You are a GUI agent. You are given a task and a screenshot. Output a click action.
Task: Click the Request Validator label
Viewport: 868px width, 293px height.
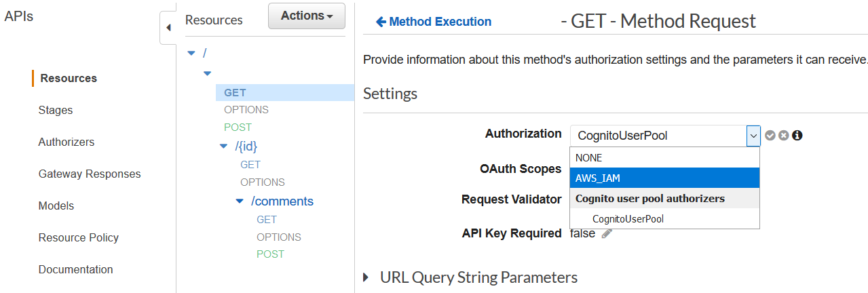[512, 199]
